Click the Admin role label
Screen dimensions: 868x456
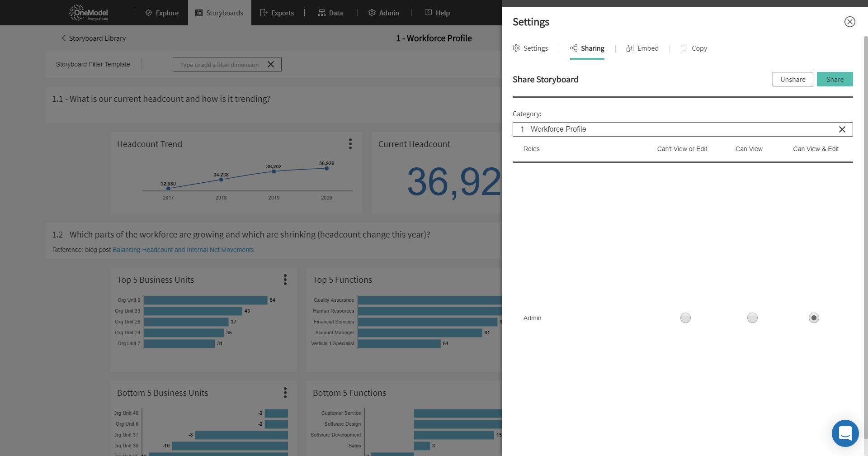[x=532, y=318]
